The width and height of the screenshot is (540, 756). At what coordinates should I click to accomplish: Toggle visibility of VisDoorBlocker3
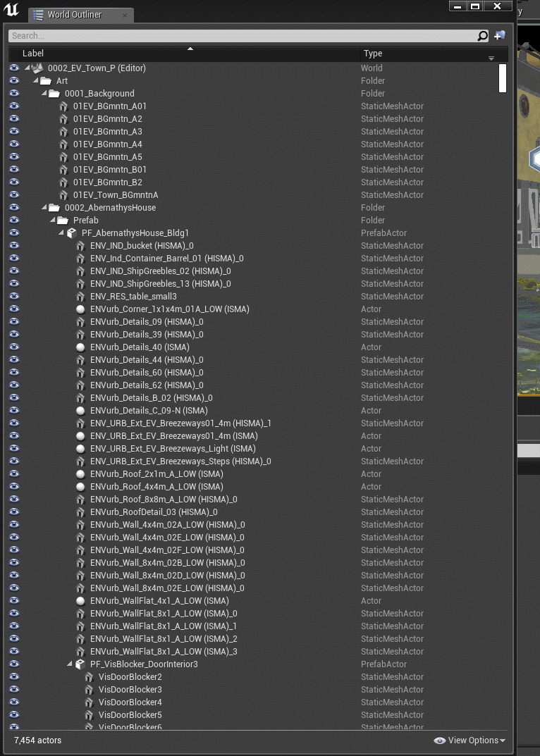pyautogui.click(x=14, y=690)
